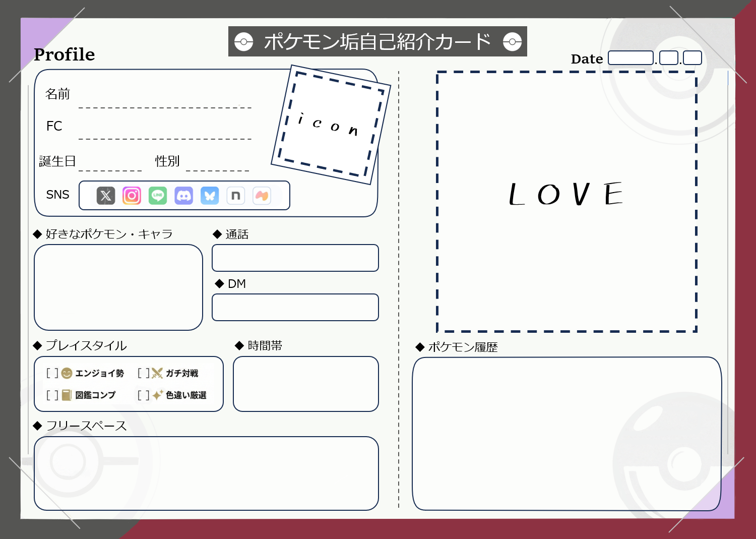This screenshot has height=539, width=756.
Task: Click the note 'n' icon
Action: (x=235, y=195)
